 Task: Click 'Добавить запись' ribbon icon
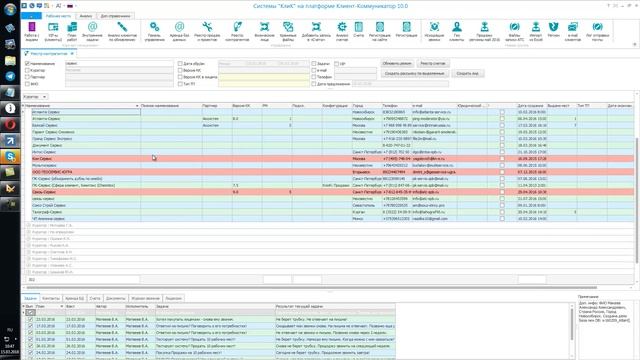pos(316,31)
